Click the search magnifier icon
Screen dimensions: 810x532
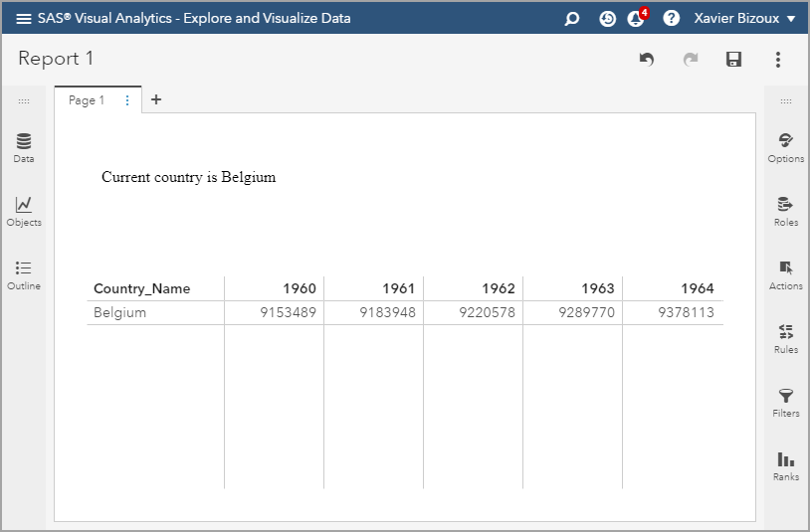point(572,18)
